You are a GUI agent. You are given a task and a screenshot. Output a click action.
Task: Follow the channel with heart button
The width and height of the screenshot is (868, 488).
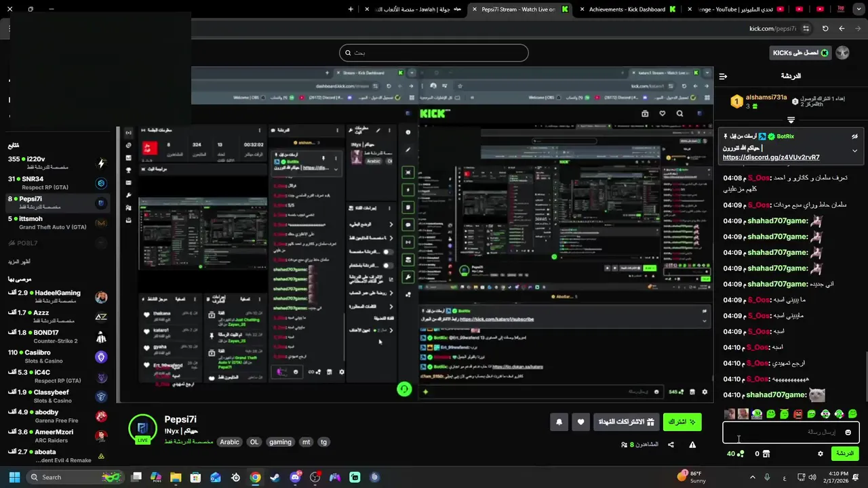580,422
